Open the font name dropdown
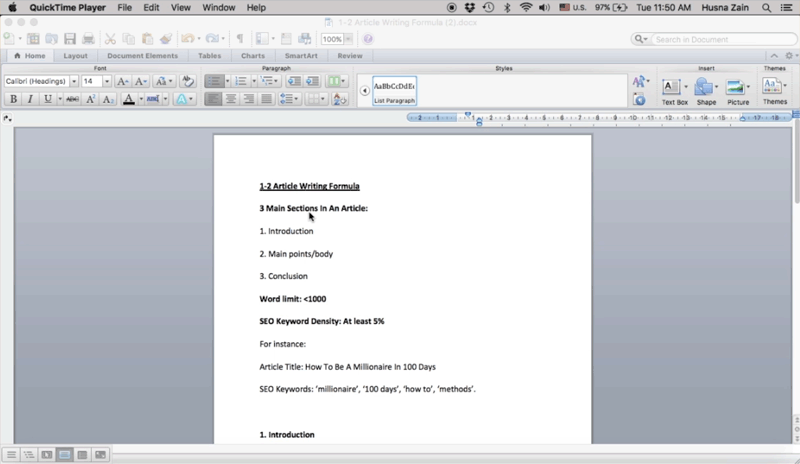Viewport: 800px width, 464px height. (x=74, y=81)
